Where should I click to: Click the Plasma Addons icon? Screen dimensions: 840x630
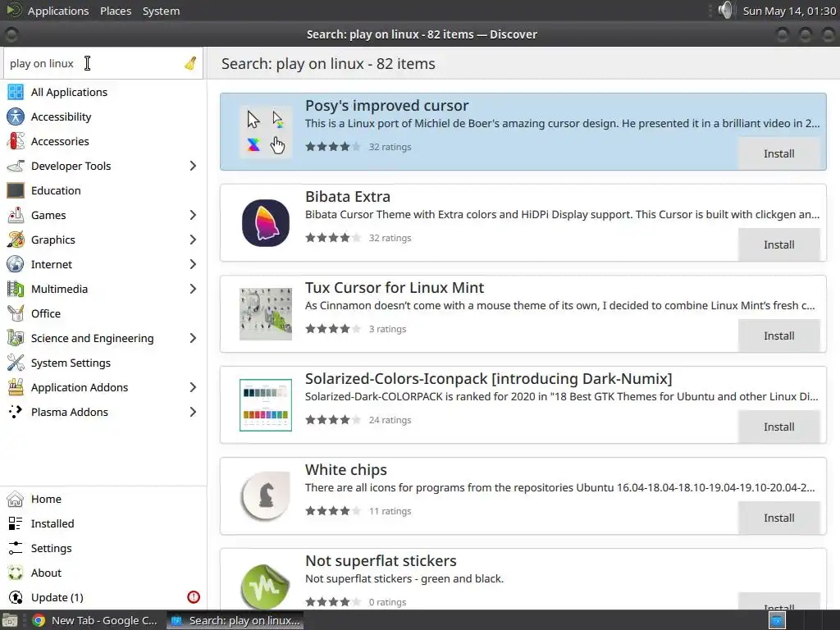coord(16,412)
